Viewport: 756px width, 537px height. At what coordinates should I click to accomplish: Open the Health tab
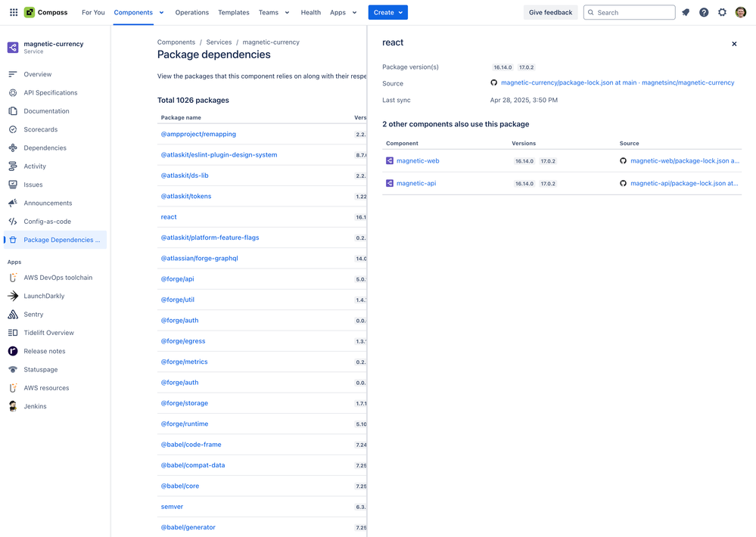point(311,13)
